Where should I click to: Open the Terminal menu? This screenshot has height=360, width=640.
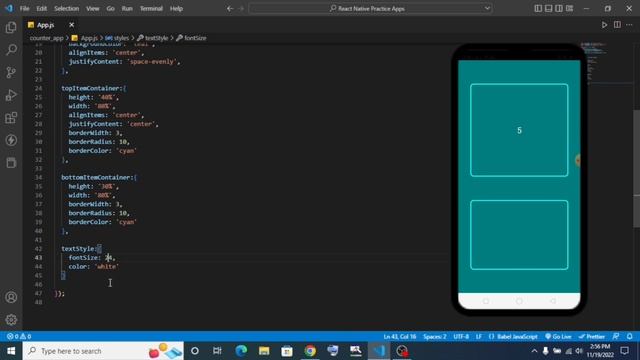[151, 9]
